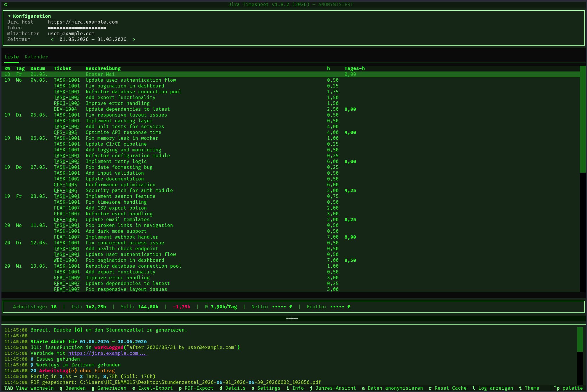The image size is (587, 392).
Task: Click e Excel-Export in footer
Action: pos(153,388)
